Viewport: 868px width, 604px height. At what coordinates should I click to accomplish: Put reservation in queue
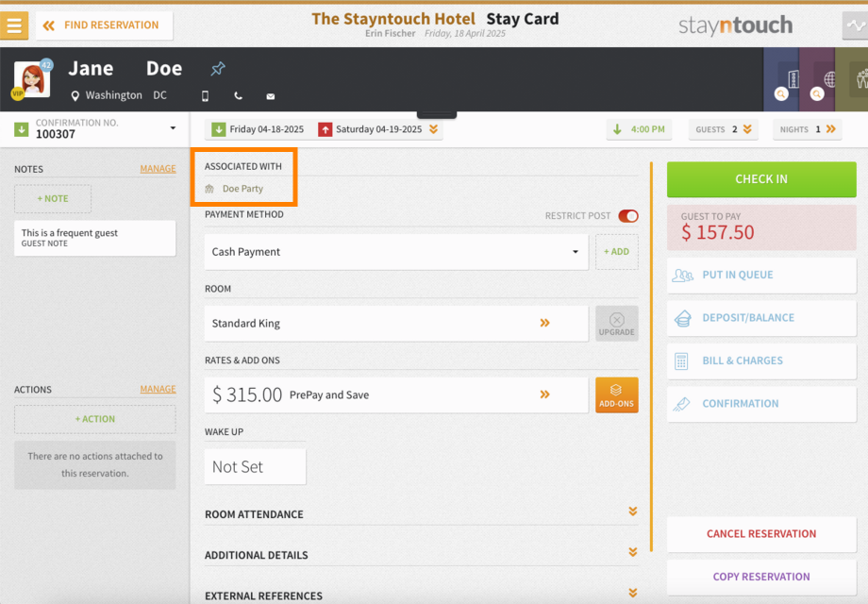click(x=761, y=276)
